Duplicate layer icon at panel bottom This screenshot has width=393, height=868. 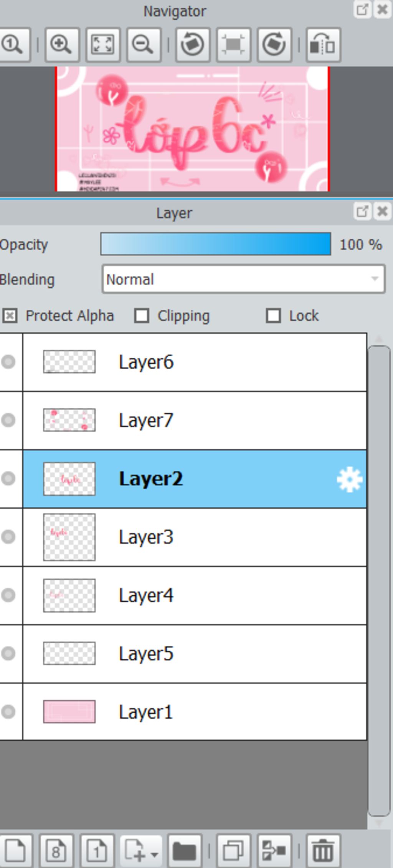click(x=233, y=851)
